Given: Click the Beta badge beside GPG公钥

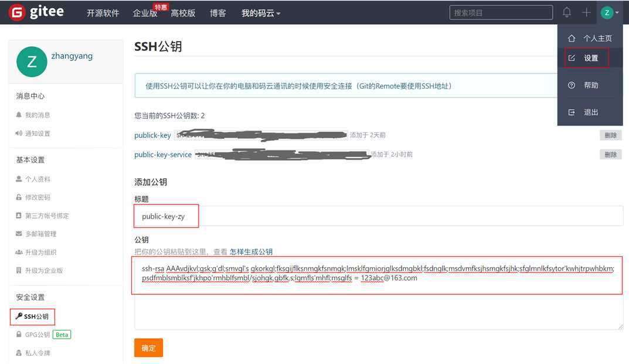Looking at the screenshot, I should [x=62, y=334].
